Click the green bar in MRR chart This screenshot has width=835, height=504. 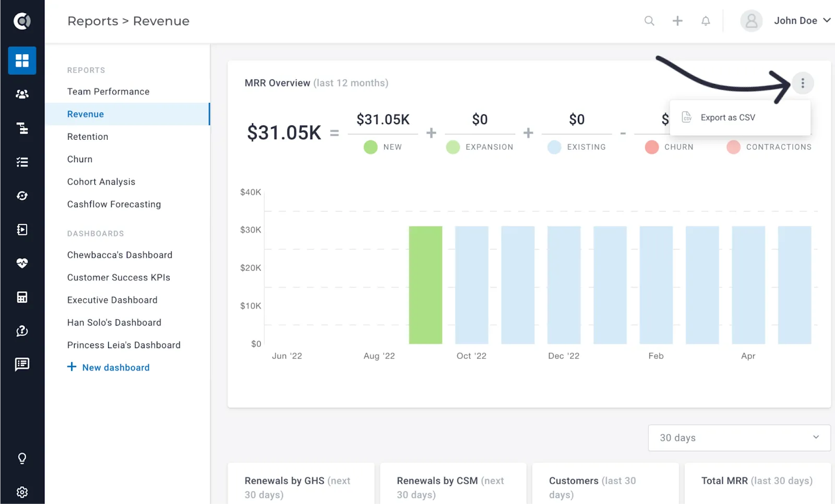tap(425, 285)
